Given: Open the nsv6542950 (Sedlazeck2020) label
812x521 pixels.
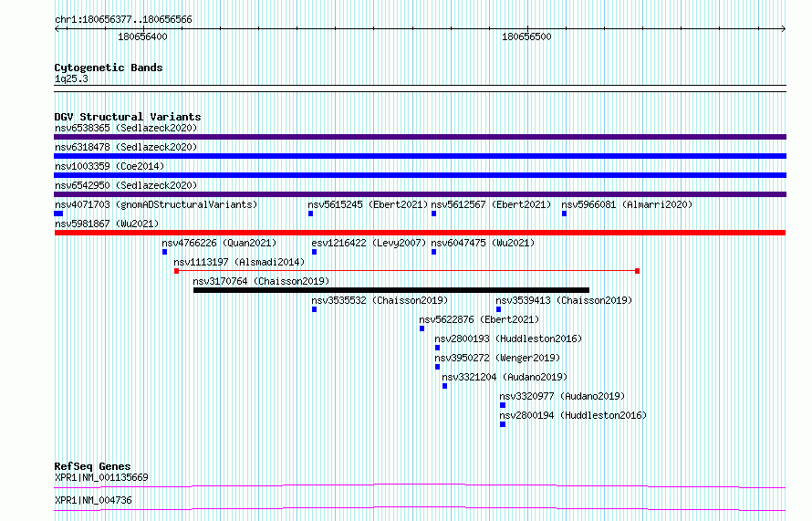Looking at the screenshot, I should pos(126,185).
